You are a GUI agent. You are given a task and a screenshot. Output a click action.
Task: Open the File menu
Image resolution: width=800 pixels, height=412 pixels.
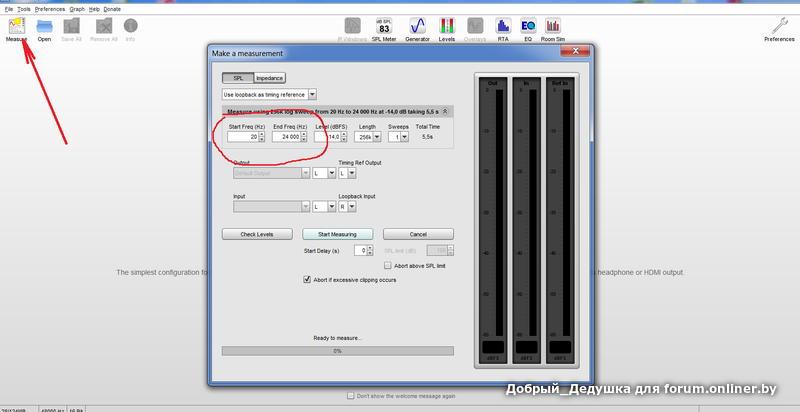9,9
